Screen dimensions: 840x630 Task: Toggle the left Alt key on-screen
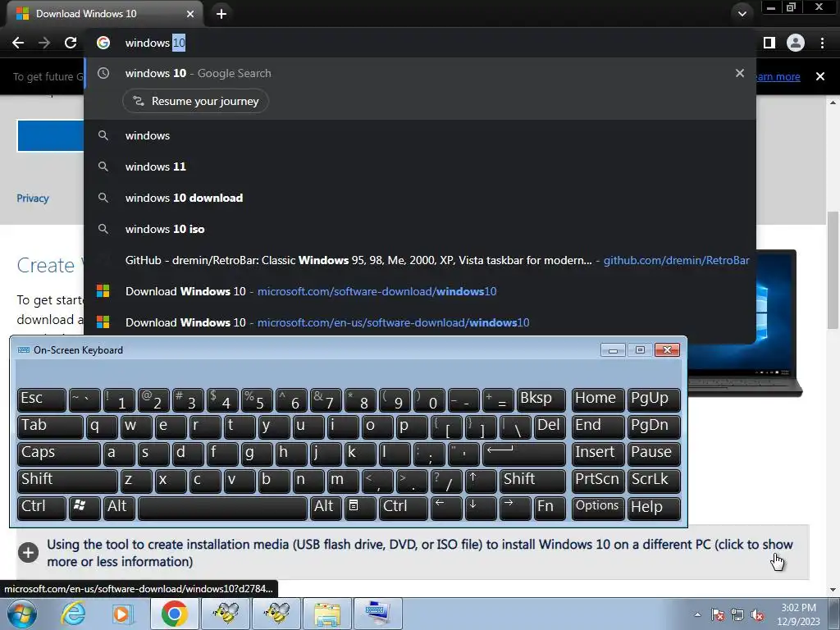[118, 508]
